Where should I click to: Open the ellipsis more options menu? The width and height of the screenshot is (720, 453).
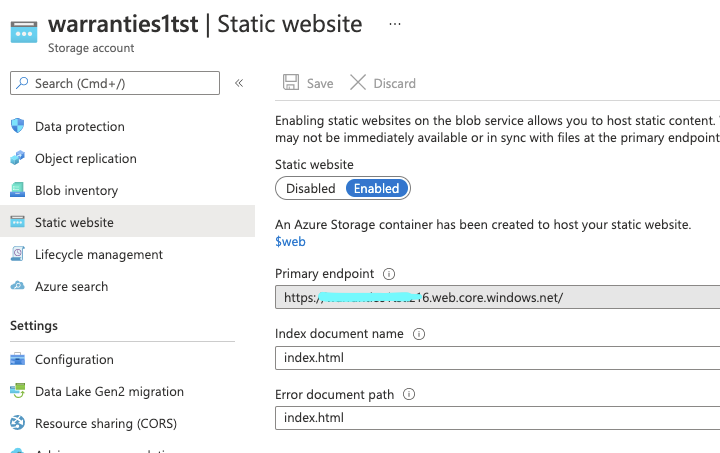point(394,22)
